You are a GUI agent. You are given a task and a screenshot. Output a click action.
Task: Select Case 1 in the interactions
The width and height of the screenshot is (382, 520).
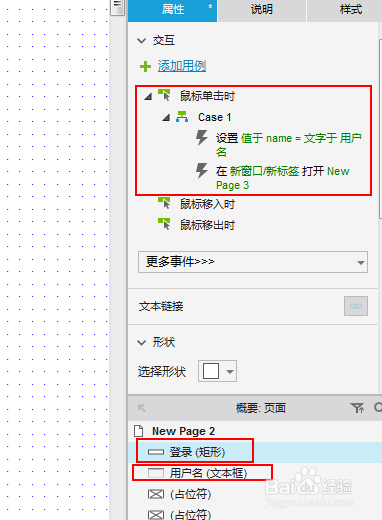(214, 117)
